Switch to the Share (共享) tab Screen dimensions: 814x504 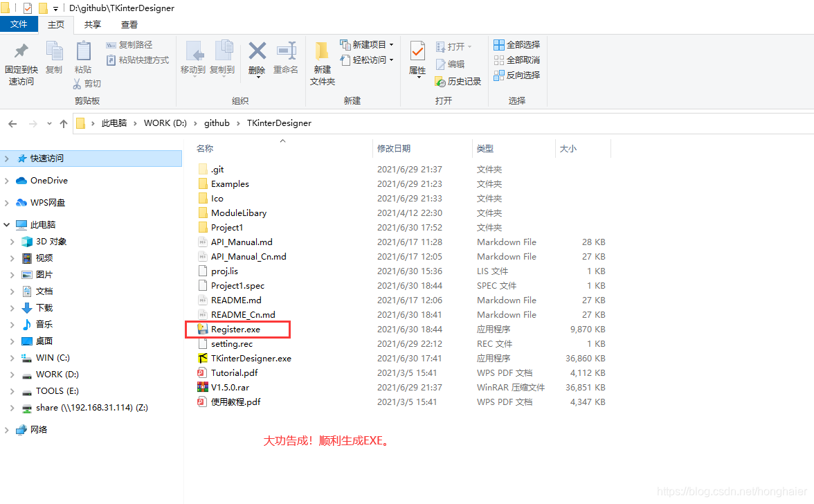93,24
